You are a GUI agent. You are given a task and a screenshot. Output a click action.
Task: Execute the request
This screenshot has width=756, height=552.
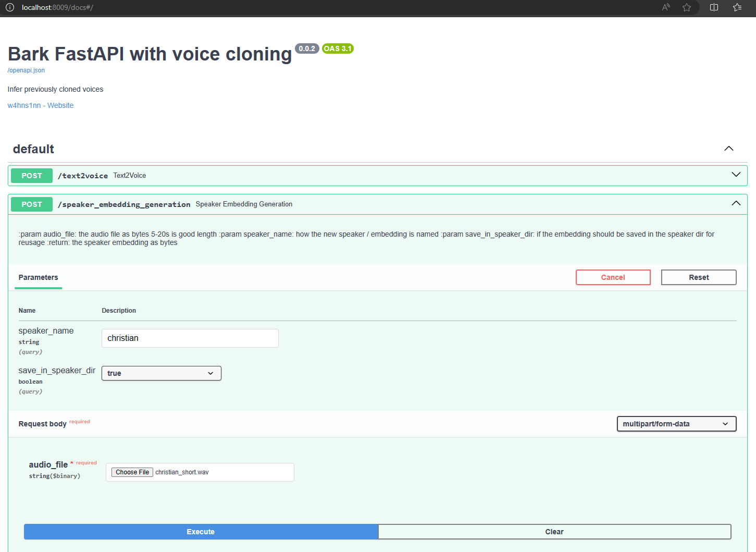tap(201, 532)
